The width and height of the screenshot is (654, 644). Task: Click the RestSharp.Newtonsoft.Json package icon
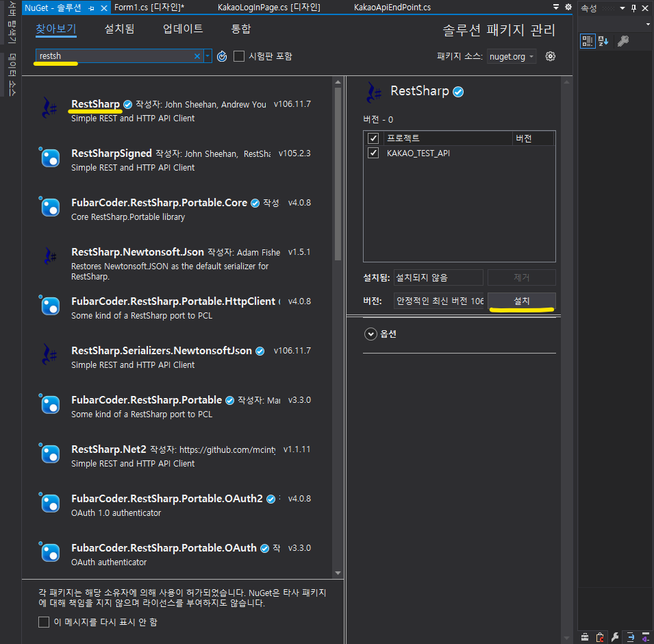pos(50,256)
